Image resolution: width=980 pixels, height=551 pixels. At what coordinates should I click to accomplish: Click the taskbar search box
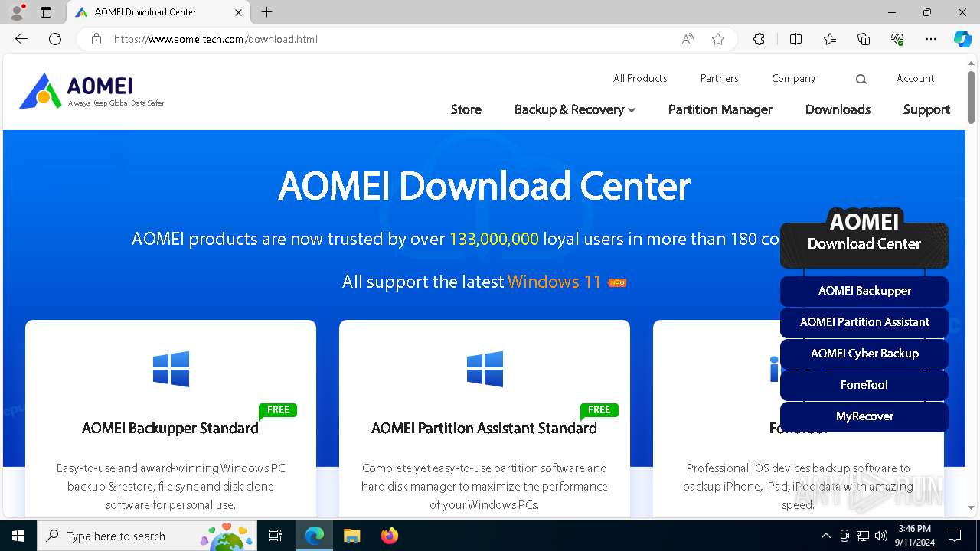pos(147,536)
